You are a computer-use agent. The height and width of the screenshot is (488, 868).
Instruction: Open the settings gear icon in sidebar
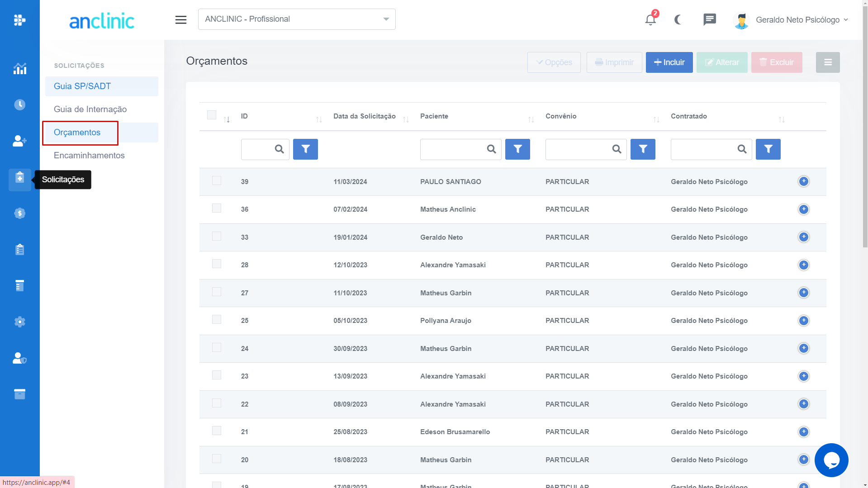19,322
